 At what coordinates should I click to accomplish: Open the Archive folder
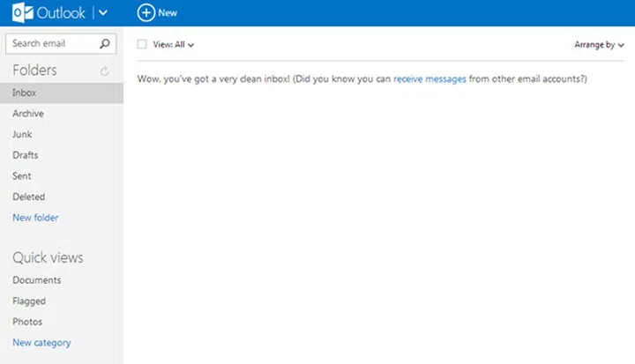pyautogui.click(x=28, y=114)
